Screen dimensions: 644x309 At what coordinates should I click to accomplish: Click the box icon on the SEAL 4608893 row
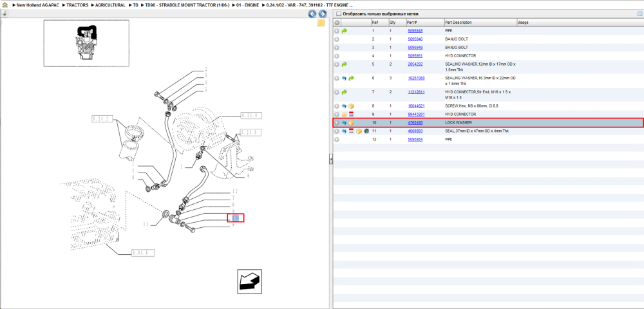[x=359, y=131]
